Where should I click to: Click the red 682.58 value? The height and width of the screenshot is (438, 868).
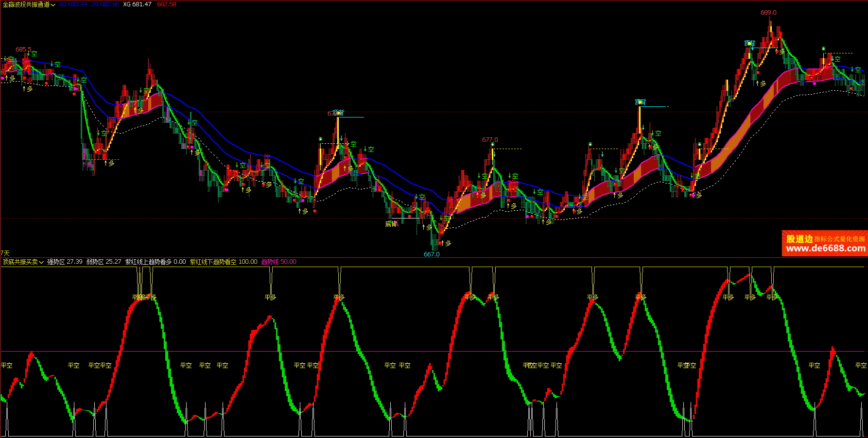[x=167, y=4]
